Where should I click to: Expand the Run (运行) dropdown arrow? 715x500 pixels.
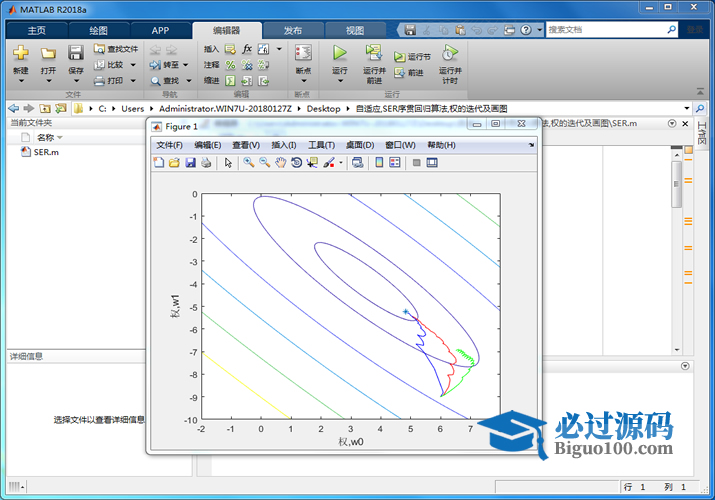click(x=340, y=81)
